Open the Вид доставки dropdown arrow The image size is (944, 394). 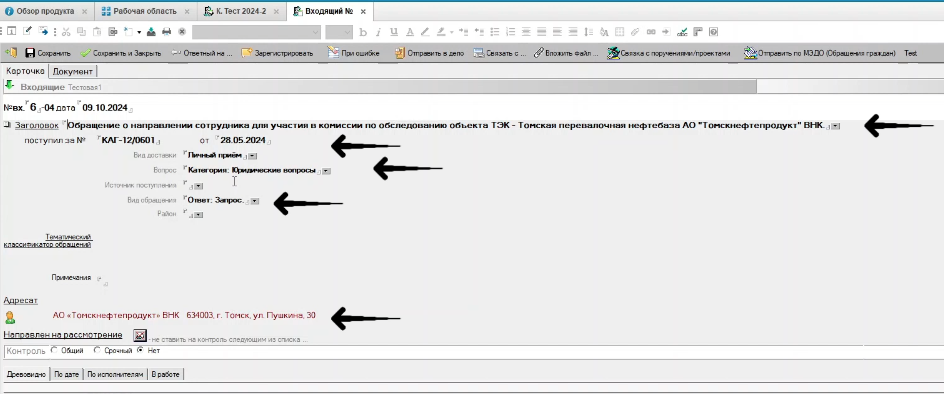coord(252,156)
